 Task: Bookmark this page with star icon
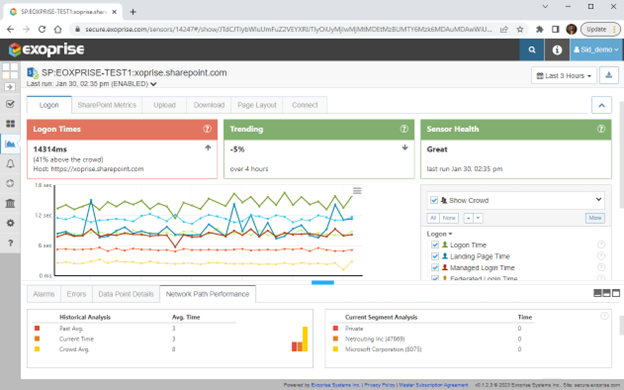click(520, 29)
